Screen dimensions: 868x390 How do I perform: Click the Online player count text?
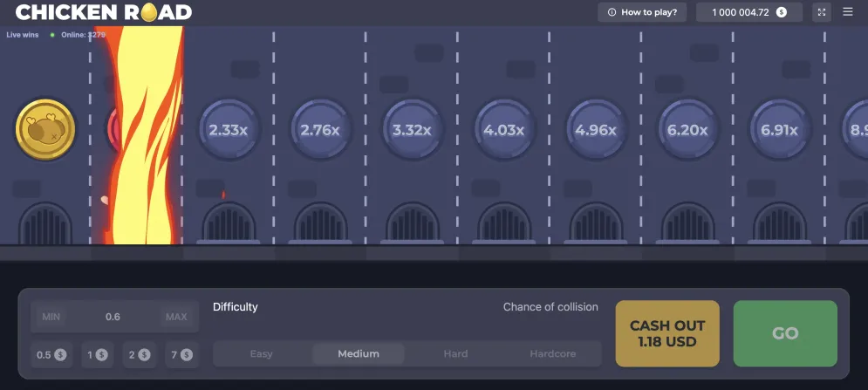coord(83,34)
